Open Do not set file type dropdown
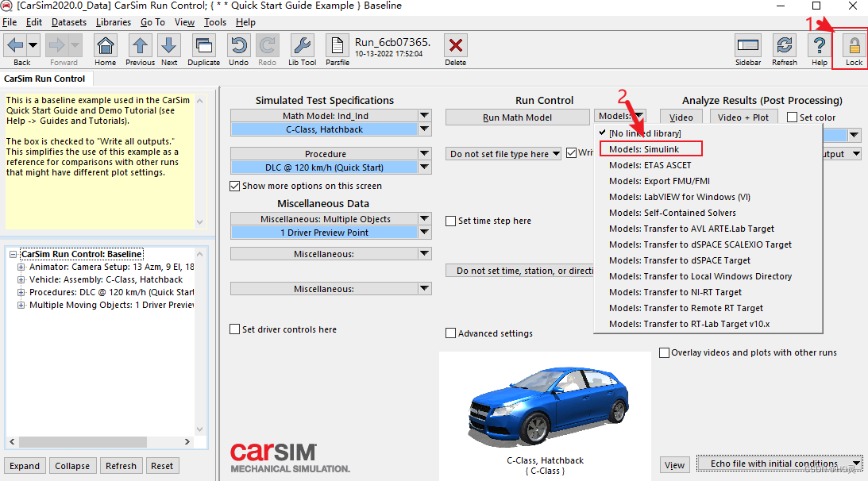This screenshot has width=868, height=481. click(x=503, y=154)
